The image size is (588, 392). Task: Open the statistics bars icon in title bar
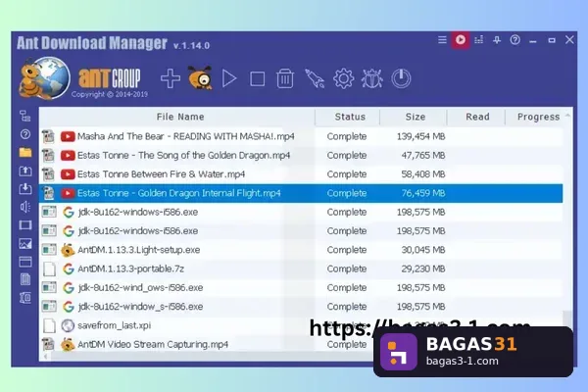[479, 40]
